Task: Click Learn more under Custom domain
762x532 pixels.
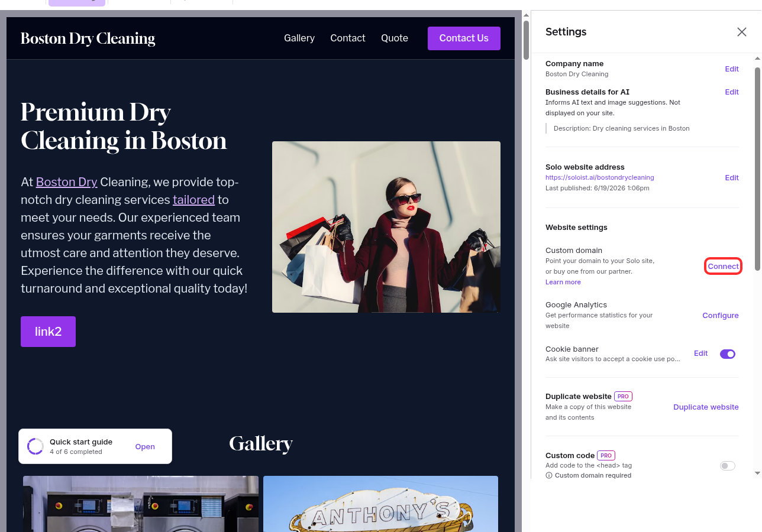Action: coord(563,282)
